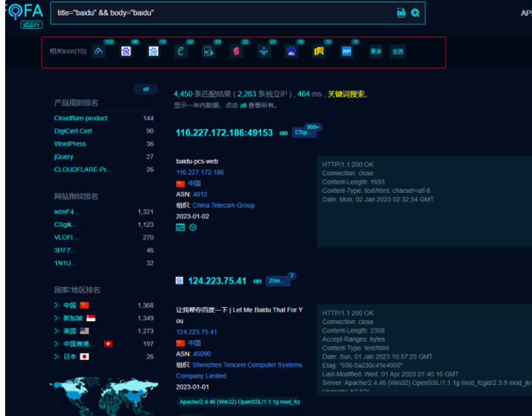Image resolution: width=532 pixels, height=416 pixels.
Task: Click 'baidu-pcs-web' result title
Action: (197, 161)
